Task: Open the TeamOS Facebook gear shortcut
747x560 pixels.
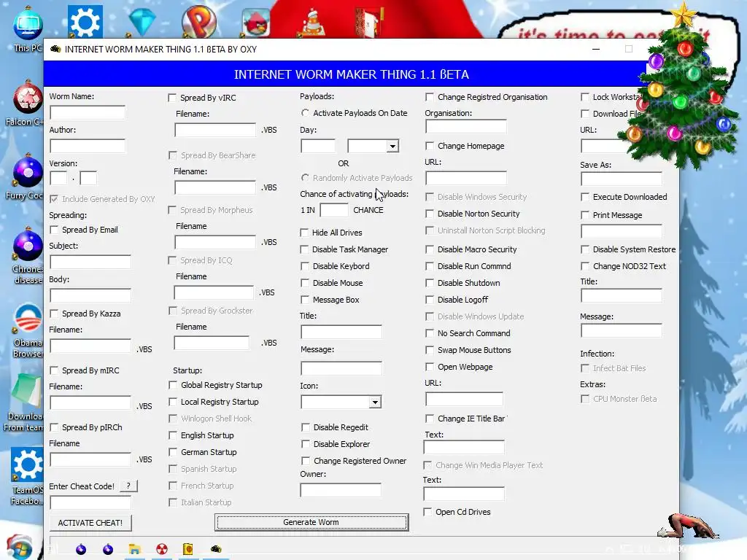Action: coord(27,476)
